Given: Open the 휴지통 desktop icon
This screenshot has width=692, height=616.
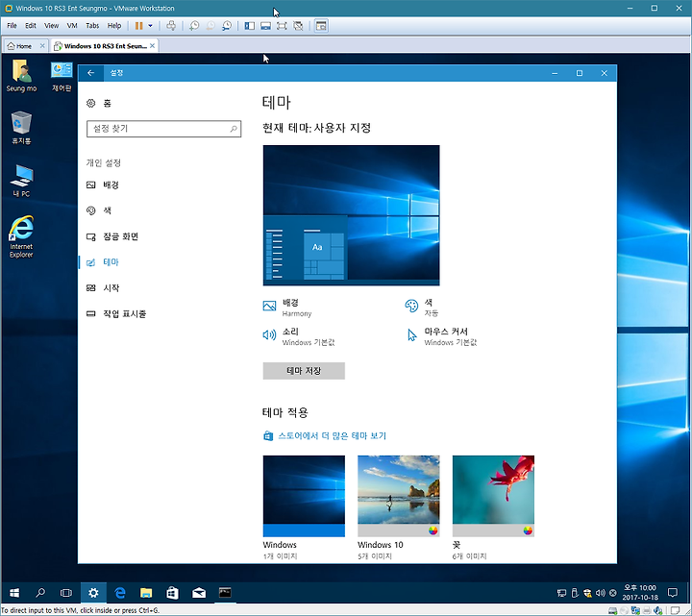Looking at the screenshot, I should pos(21,128).
